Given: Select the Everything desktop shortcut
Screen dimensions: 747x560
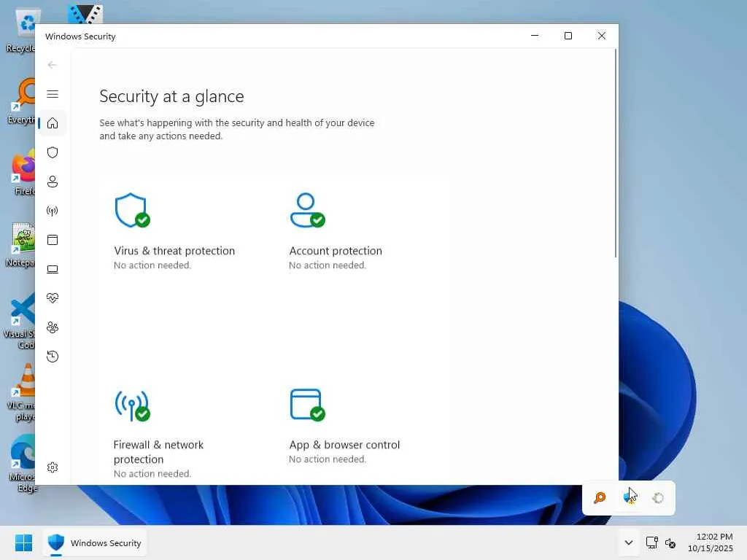Looking at the screenshot, I should [x=21, y=102].
